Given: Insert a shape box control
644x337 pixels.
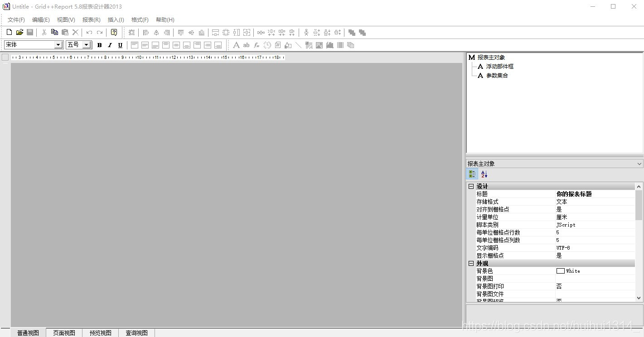Looking at the screenshot, I should coord(288,45).
